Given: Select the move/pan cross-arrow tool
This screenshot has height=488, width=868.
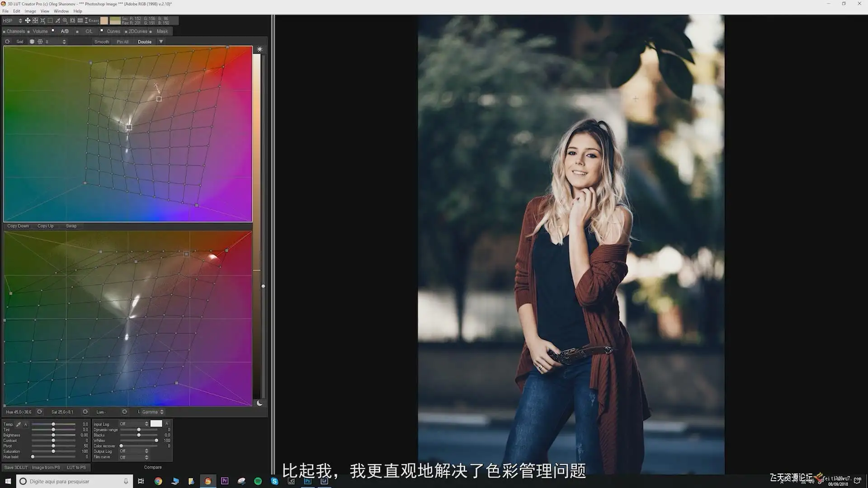Looking at the screenshot, I should click(x=28, y=20).
